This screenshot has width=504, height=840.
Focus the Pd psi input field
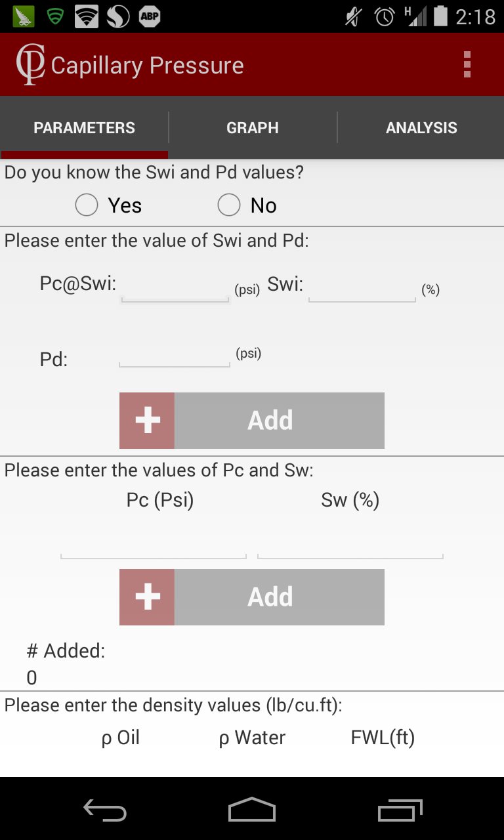pyautogui.click(x=175, y=354)
